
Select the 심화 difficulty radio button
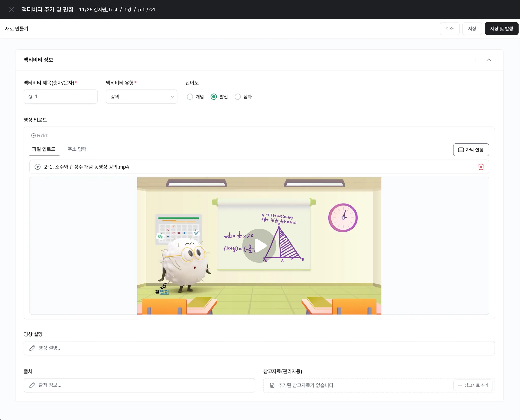(x=237, y=97)
